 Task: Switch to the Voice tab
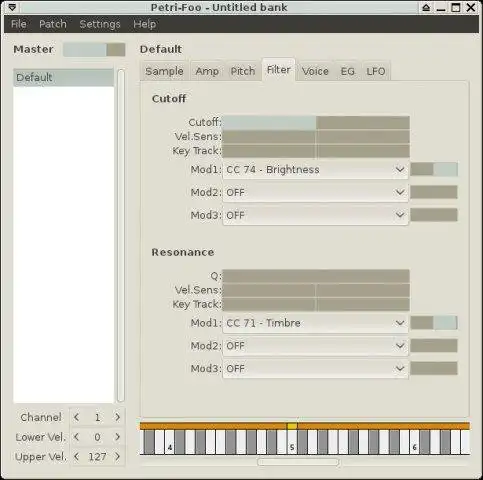315,71
